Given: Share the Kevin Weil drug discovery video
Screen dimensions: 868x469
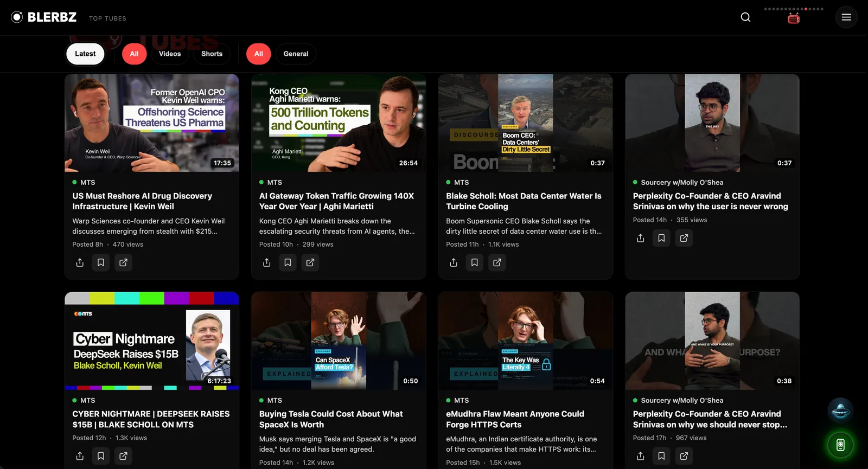Looking at the screenshot, I should (80, 262).
